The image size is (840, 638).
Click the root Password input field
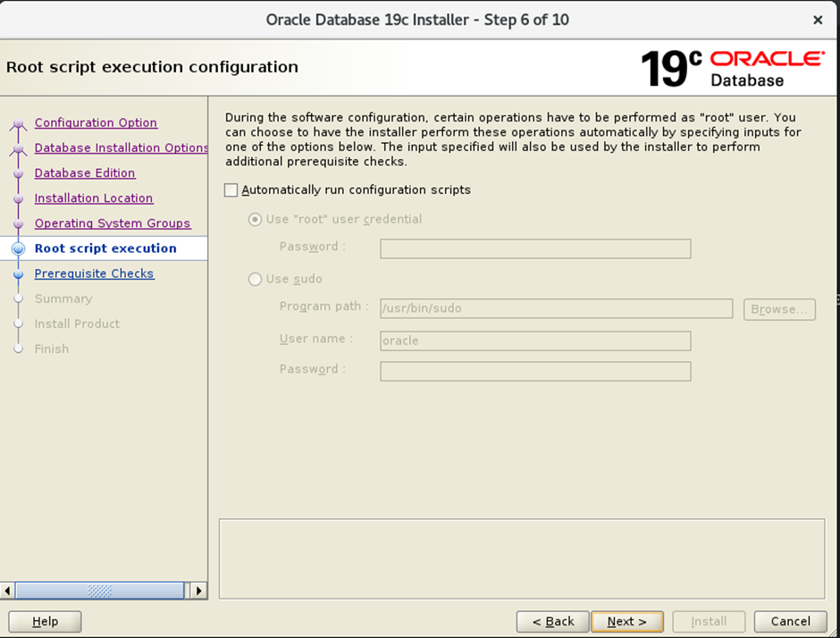coord(535,248)
